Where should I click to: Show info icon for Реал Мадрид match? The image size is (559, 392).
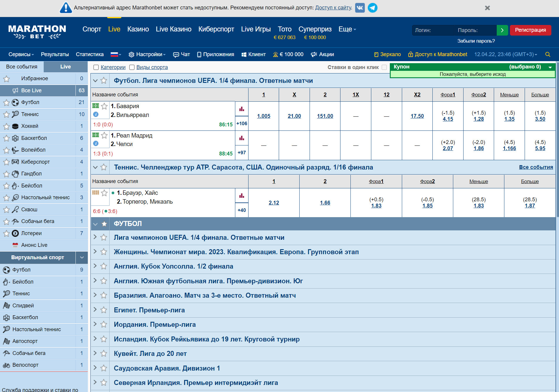coord(96,143)
